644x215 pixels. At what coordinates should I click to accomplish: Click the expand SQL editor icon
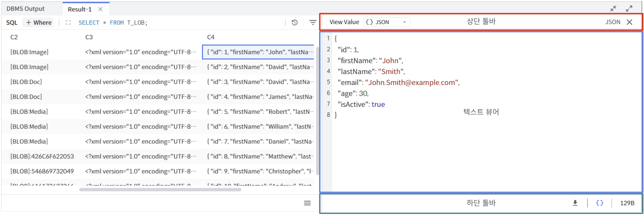point(68,23)
